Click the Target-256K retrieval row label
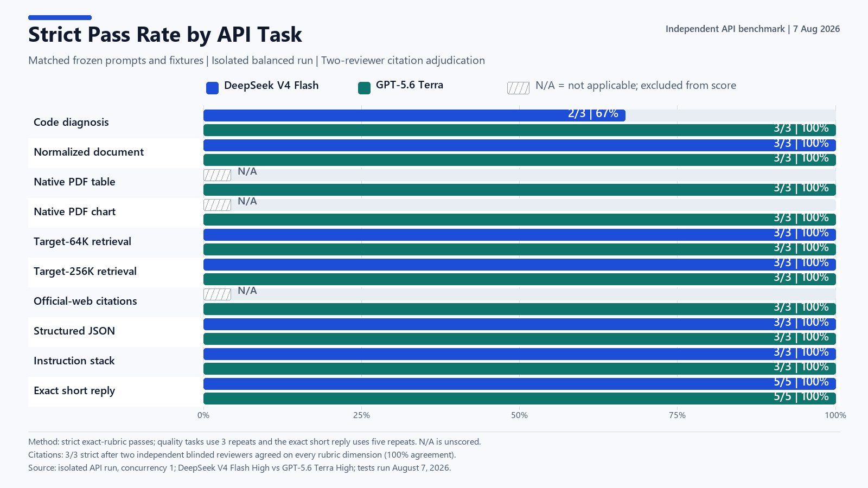 click(x=85, y=271)
